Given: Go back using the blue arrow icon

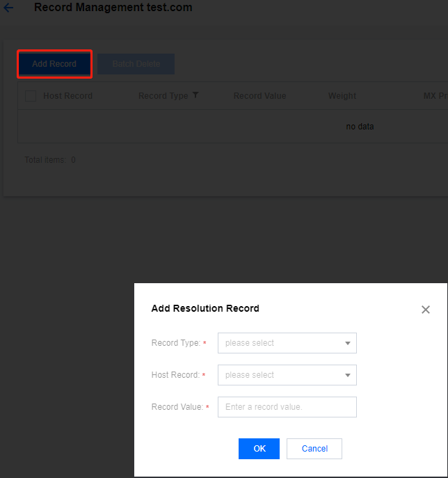Looking at the screenshot, I should pyautogui.click(x=8, y=8).
